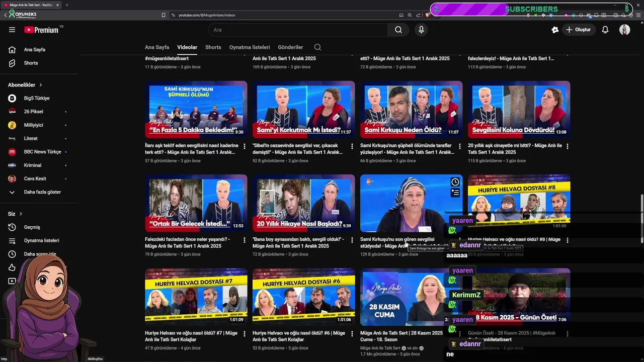Screen dimensions: 644x362
Task: Open the account avatar menu
Action: tap(624, 30)
